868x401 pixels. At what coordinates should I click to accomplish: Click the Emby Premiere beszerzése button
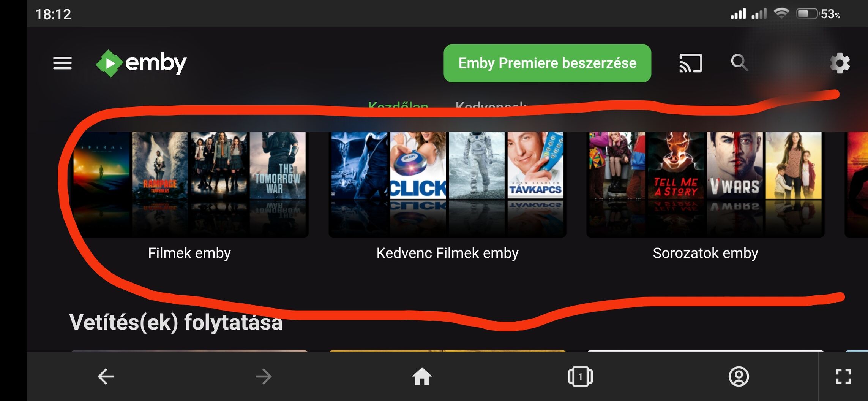(x=547, y=63)
